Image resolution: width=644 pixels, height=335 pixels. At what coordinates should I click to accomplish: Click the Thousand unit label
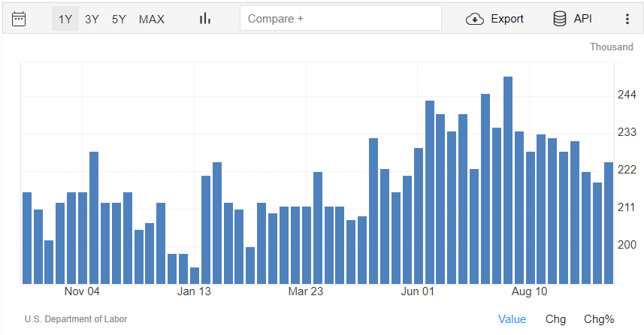pyautogui.click(x=612, y=47)
